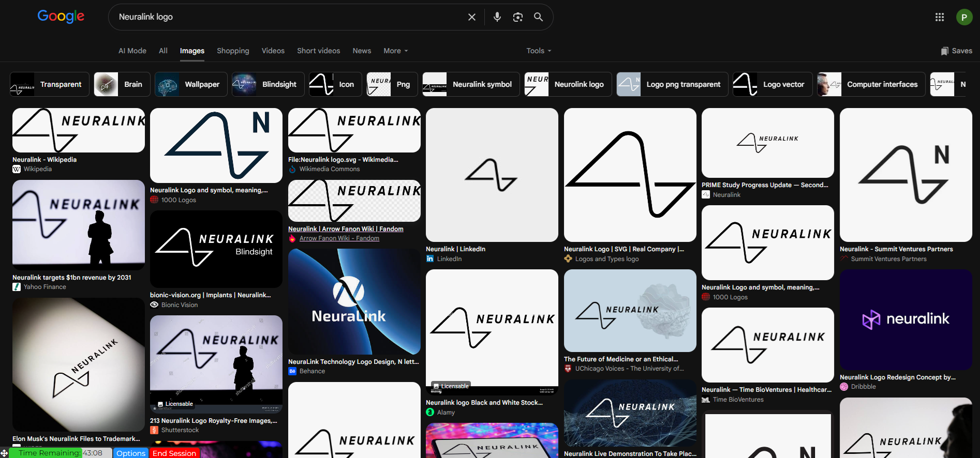Image resolution: width=980 pixels, height=458 pixels.
Task: Open Saves collection
Action: pos(956,51)
